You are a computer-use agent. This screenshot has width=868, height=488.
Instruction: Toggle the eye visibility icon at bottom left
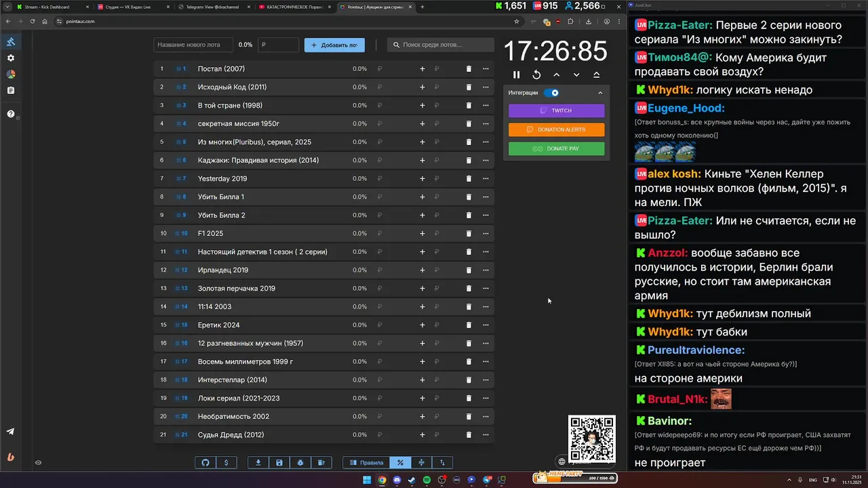point(39,463)
